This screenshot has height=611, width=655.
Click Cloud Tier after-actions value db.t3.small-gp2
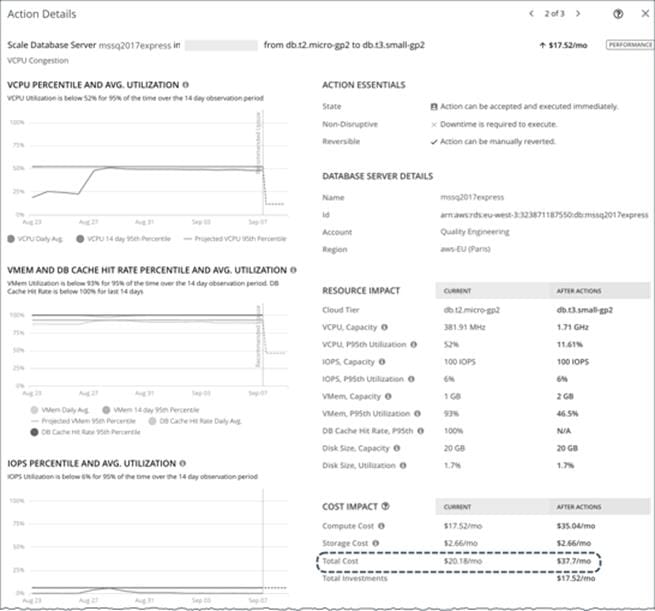(584, 310)
